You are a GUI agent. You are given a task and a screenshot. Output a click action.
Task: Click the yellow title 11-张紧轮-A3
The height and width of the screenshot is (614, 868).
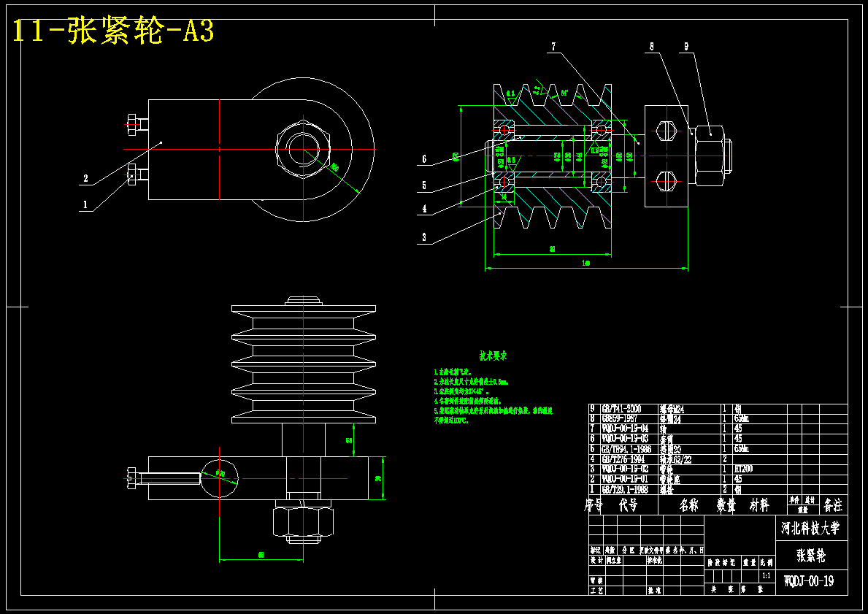[113, 31]
